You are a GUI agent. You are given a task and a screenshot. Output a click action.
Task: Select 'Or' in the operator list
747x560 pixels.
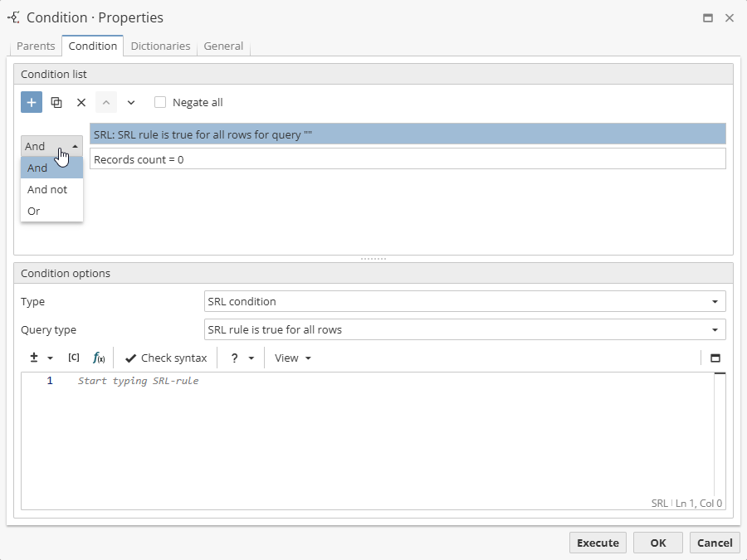[34, 211]
